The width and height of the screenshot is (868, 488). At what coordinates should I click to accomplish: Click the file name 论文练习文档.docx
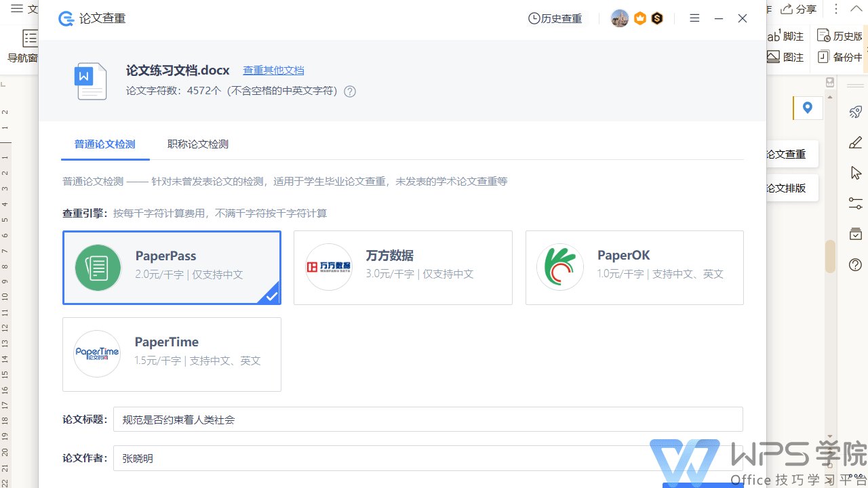click(x=178, y=70)
